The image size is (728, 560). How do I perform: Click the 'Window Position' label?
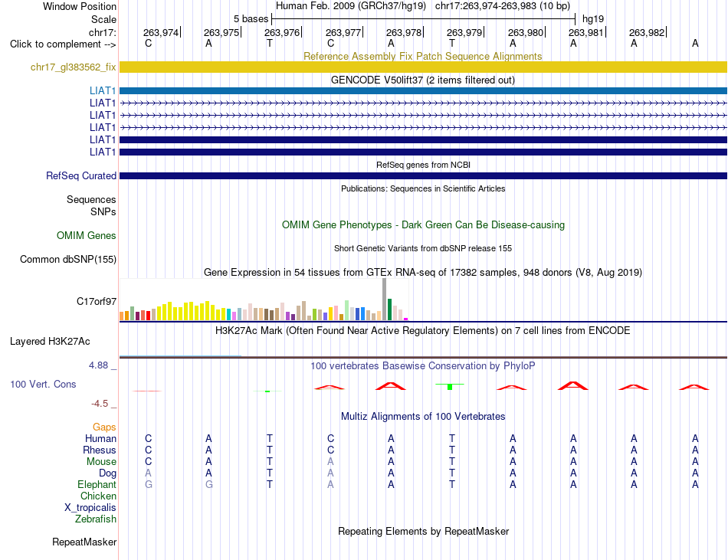click(x=80, y=6)
